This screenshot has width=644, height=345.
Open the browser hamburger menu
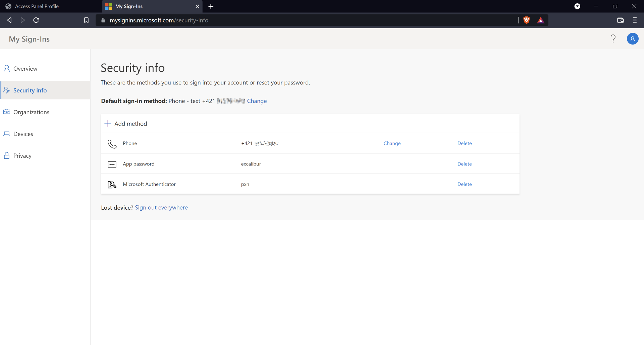tap(635, 20)
